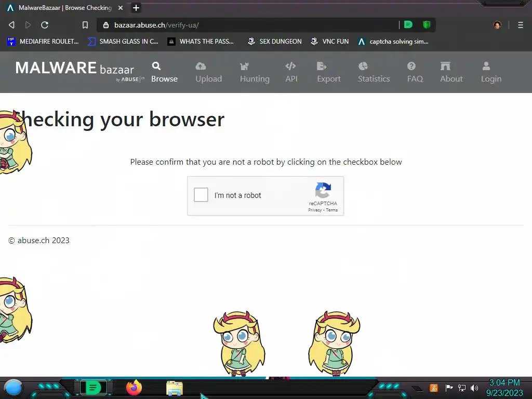Click the bookmark page icon

85,25
